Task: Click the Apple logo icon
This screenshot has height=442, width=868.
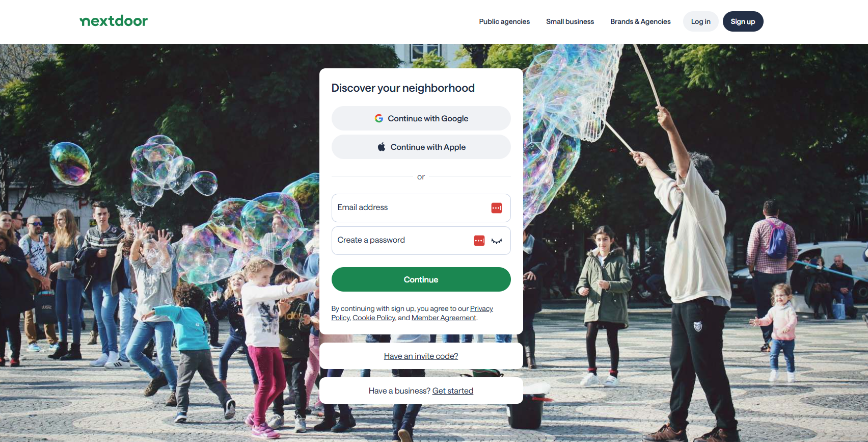Action: [382, 147]
